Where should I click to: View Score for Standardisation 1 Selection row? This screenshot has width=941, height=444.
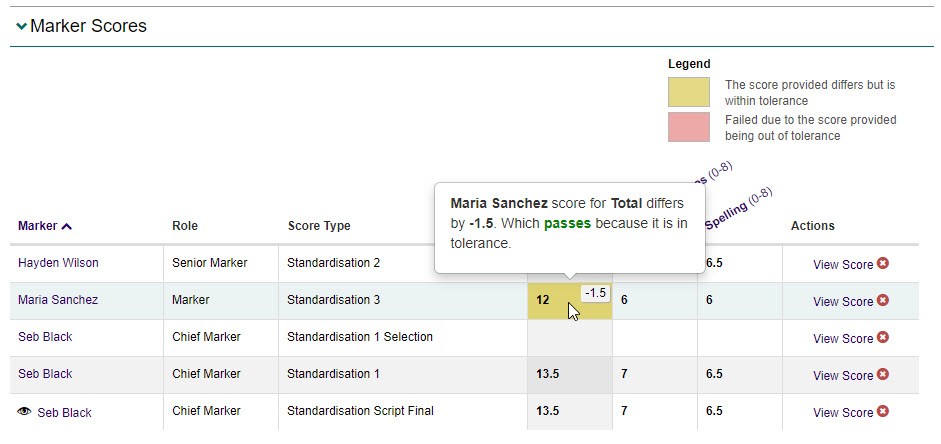tap(842, 339)
